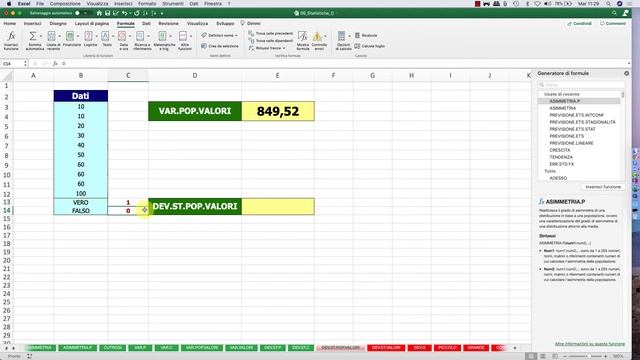Click the Redo arrow in title bar
This screenshot has height=360, width=640.
tap(137, 13)
